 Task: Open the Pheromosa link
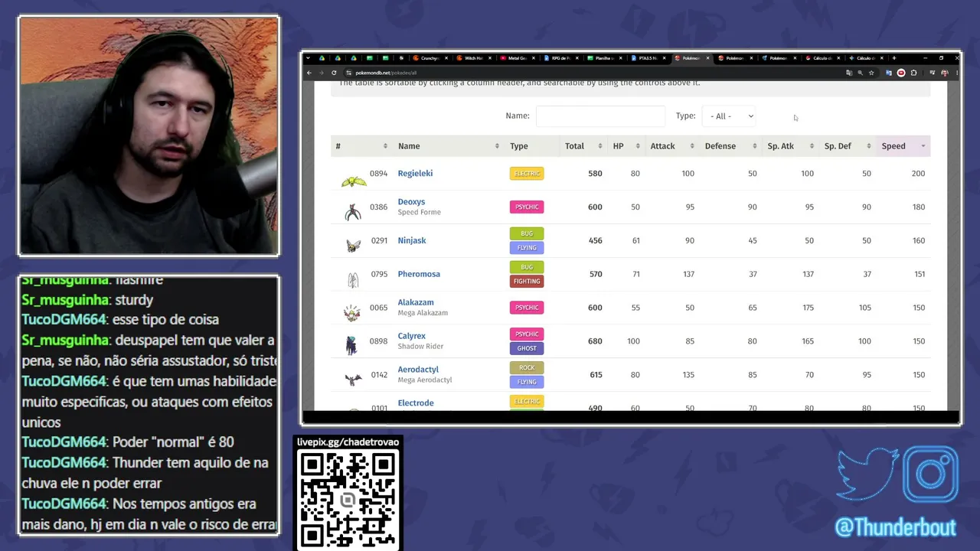click(419, 274)
